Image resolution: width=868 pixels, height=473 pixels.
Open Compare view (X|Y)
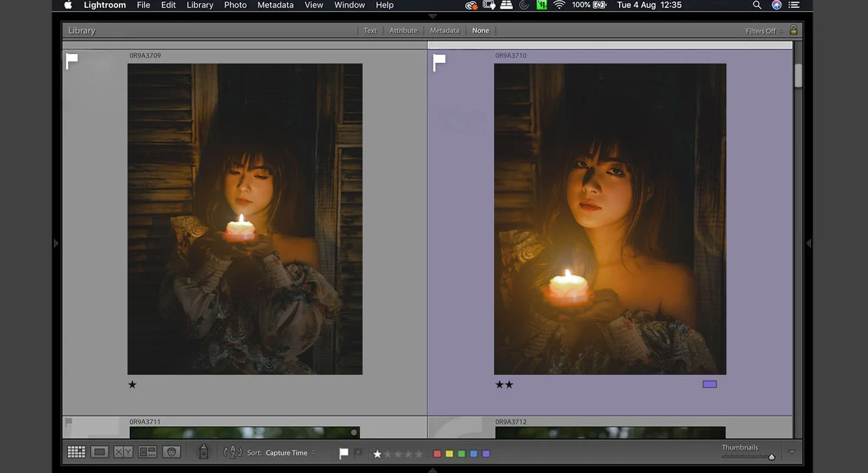(123, 452)
